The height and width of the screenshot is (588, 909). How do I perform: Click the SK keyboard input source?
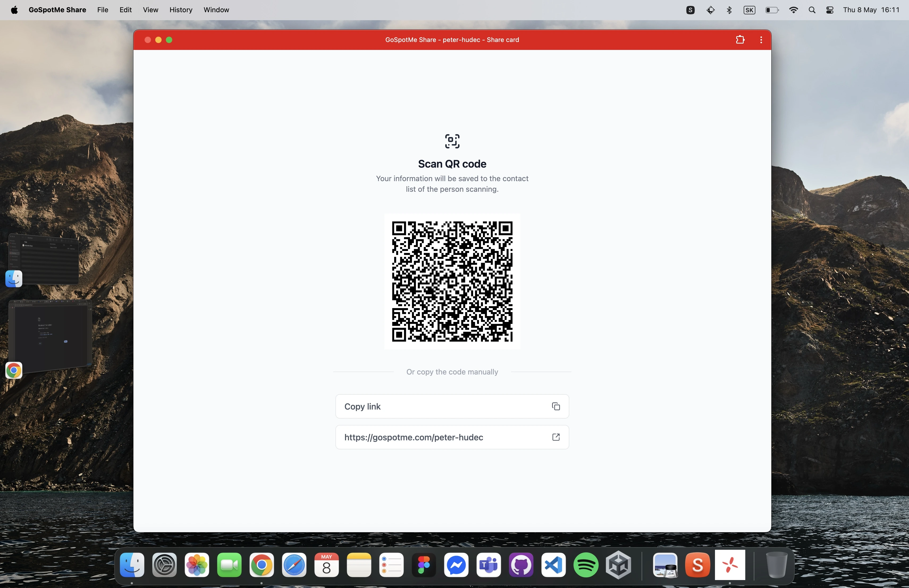click(749, 10)
